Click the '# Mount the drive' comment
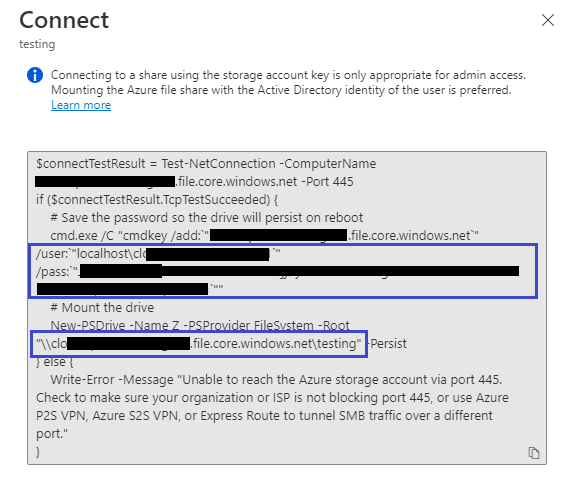Image resolution: width=561 pixels, height=481 pixels. pos(102,307)
